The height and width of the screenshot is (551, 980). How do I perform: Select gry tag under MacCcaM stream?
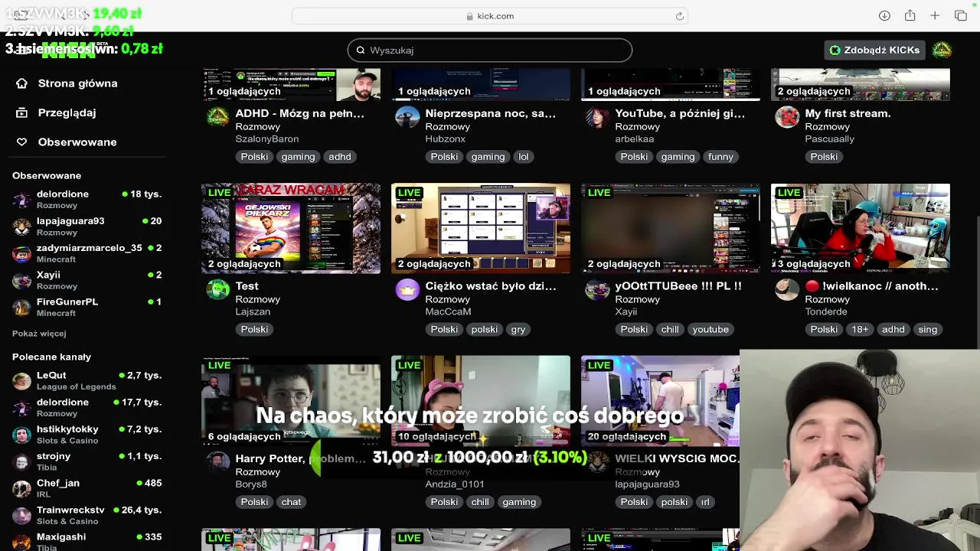518,330
